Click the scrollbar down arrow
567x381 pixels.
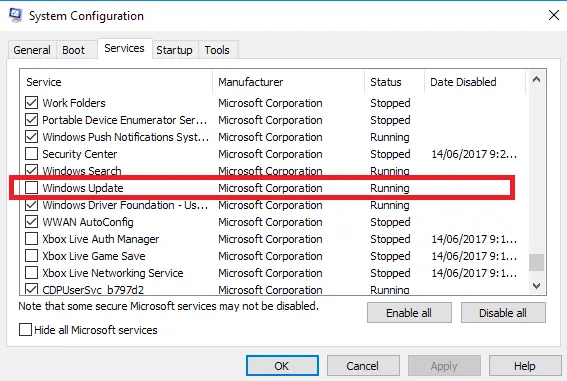tap(537, 286)
